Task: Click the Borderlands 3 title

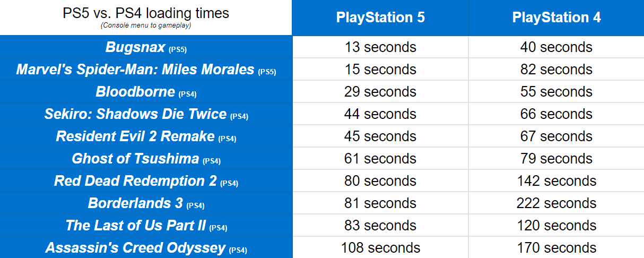Action: coord(135,203)
